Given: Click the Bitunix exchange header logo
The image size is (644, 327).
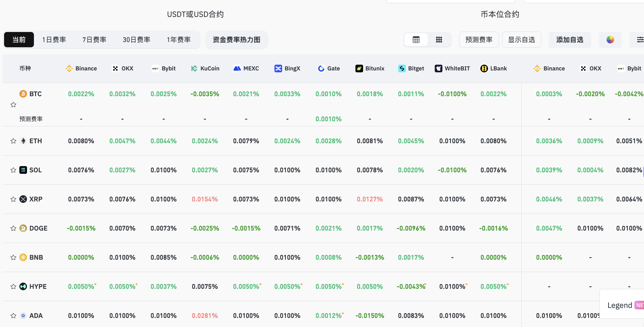Looking at the screenshot, I should (359, 69).
